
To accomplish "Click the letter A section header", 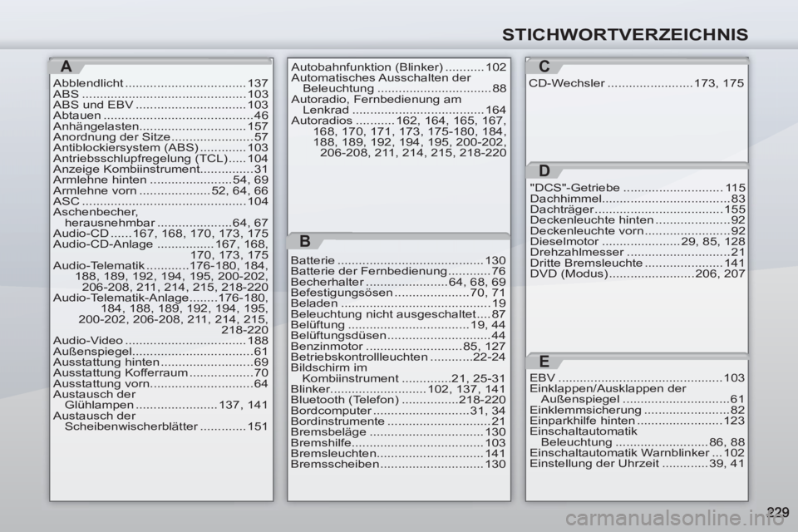I will tap(66, 66).
